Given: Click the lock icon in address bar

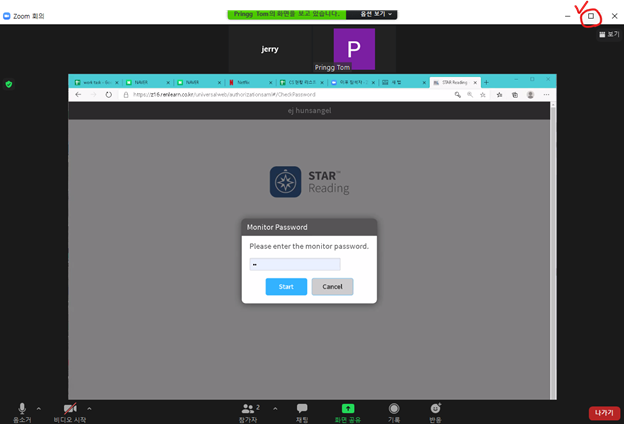Looking at the screenshot, I should point(126,95).
